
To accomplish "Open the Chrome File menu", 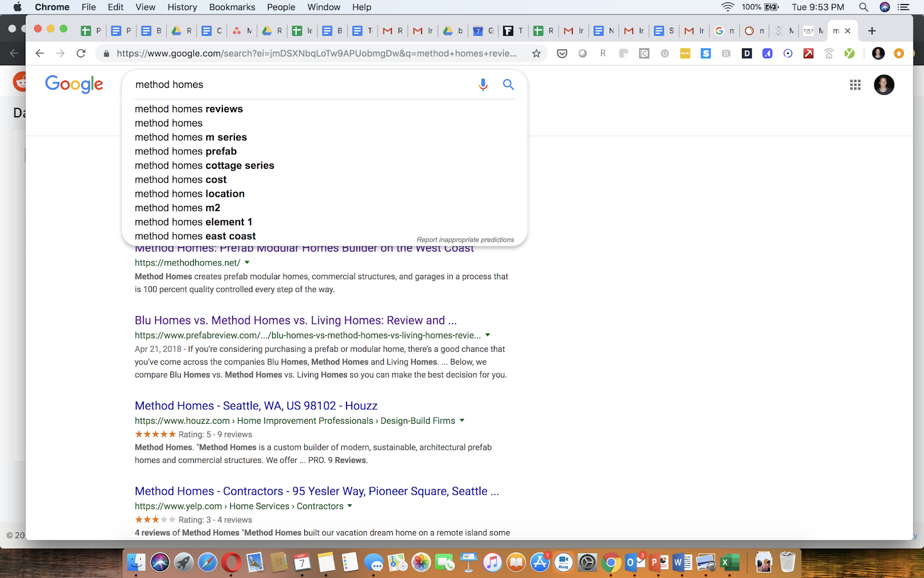I will (89, 7).
